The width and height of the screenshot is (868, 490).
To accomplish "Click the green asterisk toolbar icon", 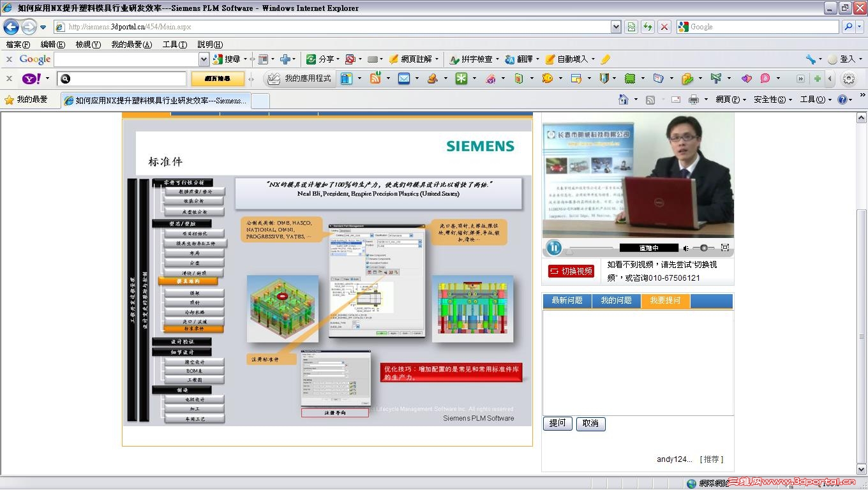I will 461,78.
